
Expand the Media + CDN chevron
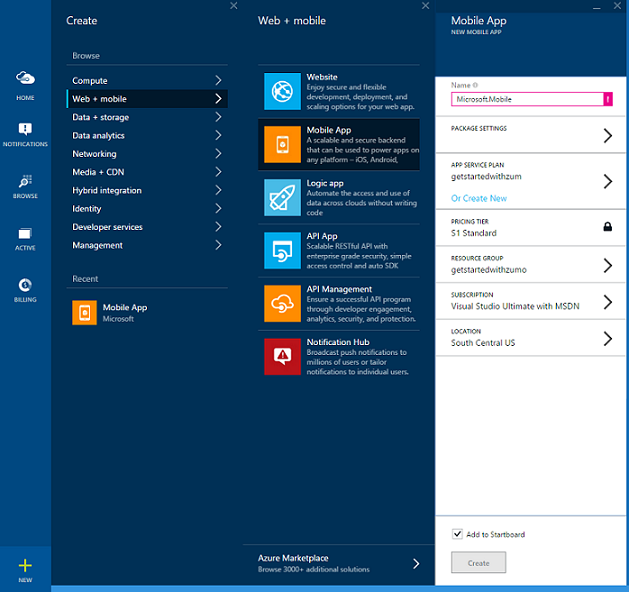tap(218, 172)
